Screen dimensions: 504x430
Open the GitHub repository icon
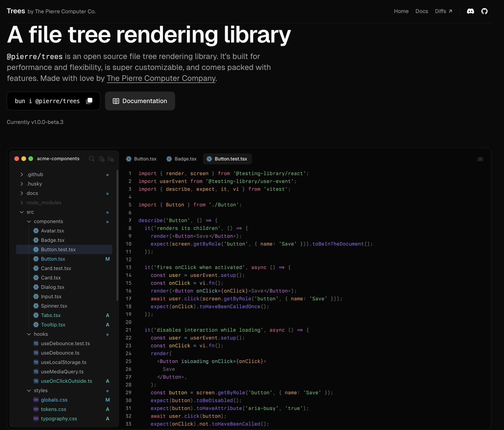(484, 11)
